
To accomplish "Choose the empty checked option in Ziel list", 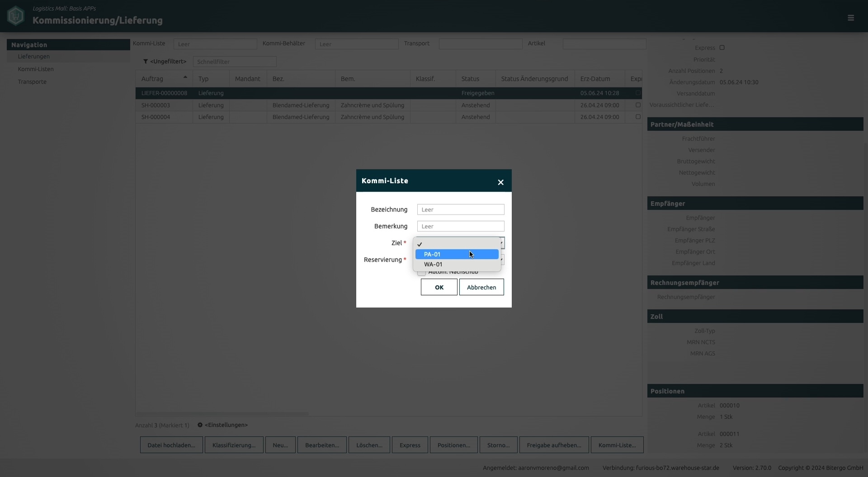I will (x=457, y=244).
